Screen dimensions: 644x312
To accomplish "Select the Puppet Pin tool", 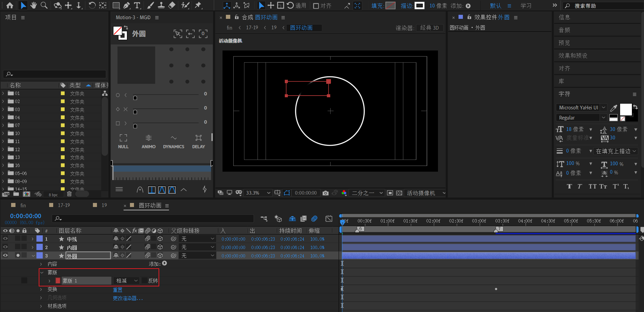I will [198, 5].
